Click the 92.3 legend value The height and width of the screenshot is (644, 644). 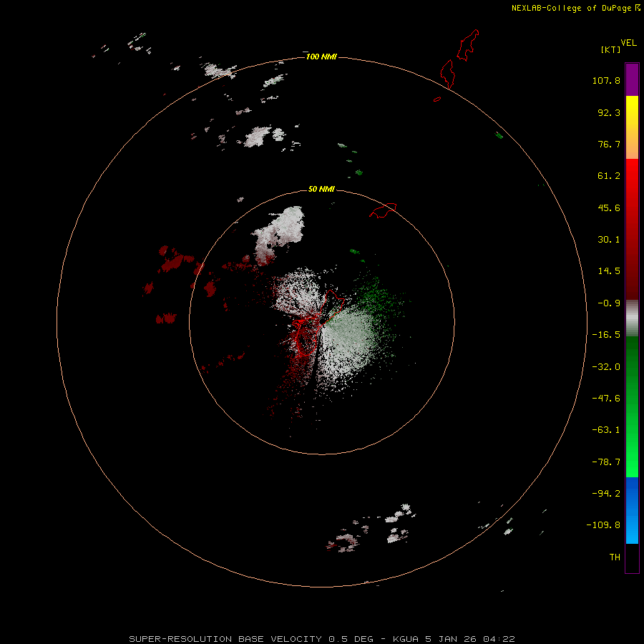coord(609,112)
